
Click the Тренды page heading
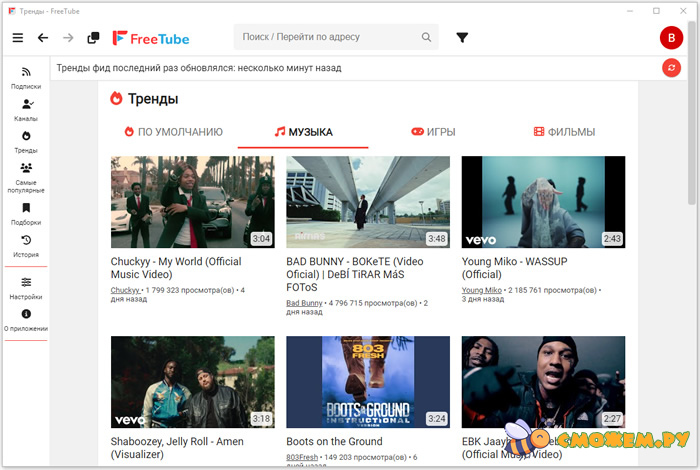[153, 99]
